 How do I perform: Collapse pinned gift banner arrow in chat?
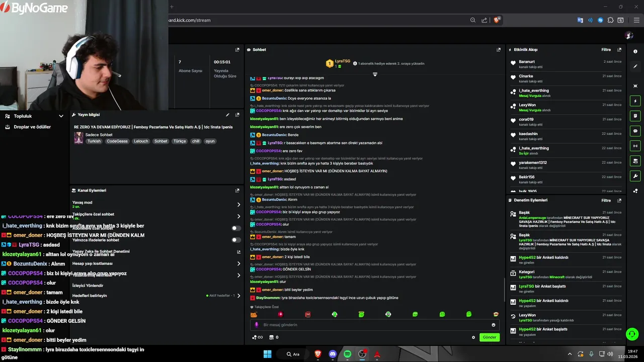pyautogui.click(x=375, y=74)
